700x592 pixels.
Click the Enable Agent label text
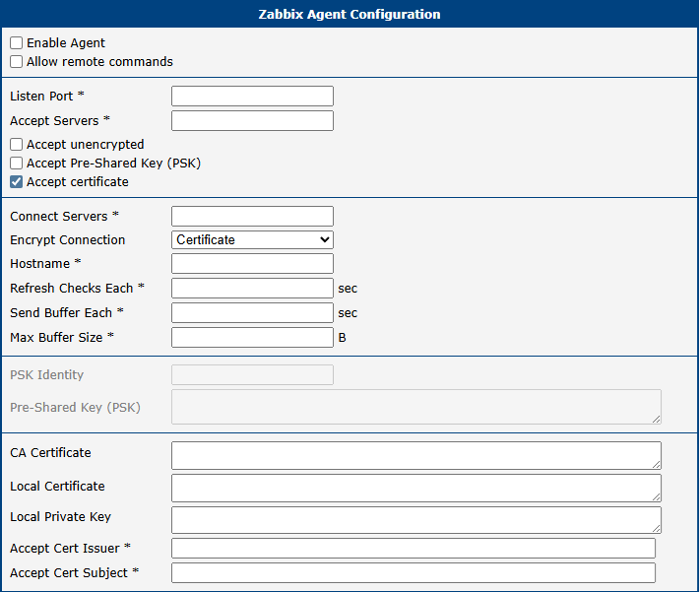(x=66, y=43)
